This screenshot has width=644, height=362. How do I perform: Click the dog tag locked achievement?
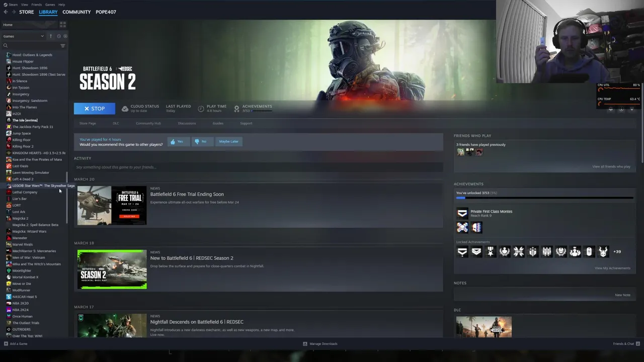click(x=589, y=251)
